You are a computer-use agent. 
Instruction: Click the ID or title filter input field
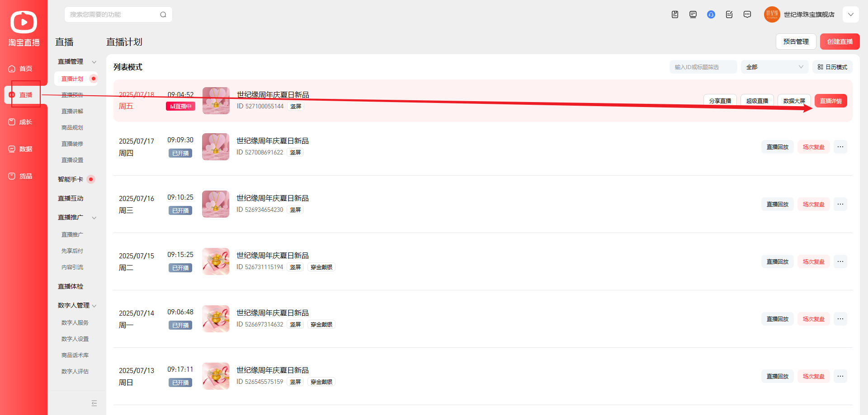point(703,67)
